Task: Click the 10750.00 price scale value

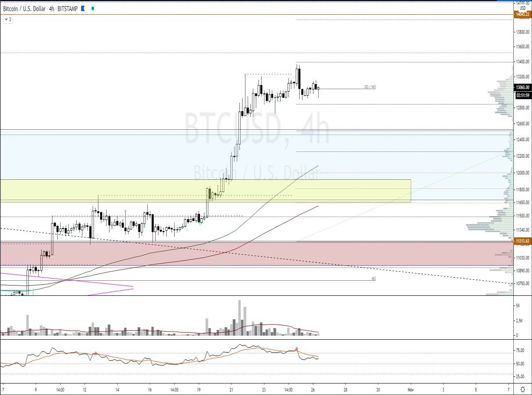Action: [523, 283]
